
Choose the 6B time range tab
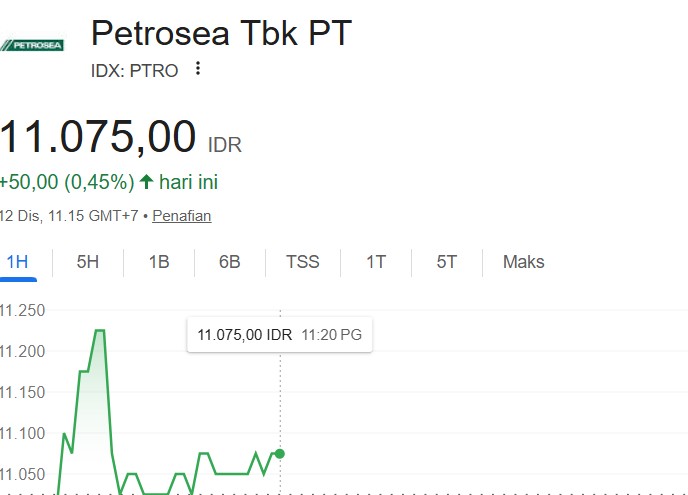(230, 262)
